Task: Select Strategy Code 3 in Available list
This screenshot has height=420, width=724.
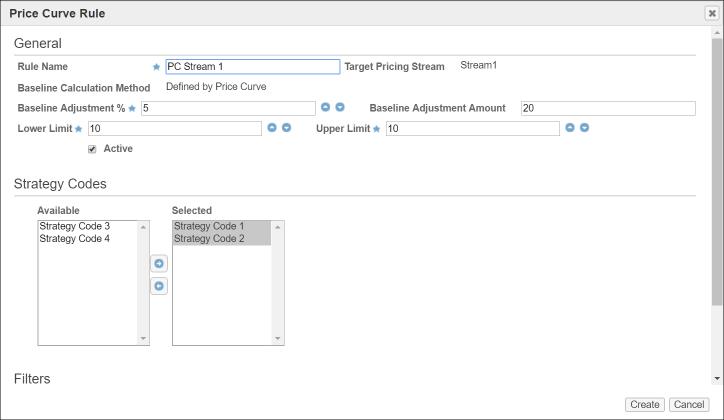Action: pyautogui.click(x=75, y=226)
